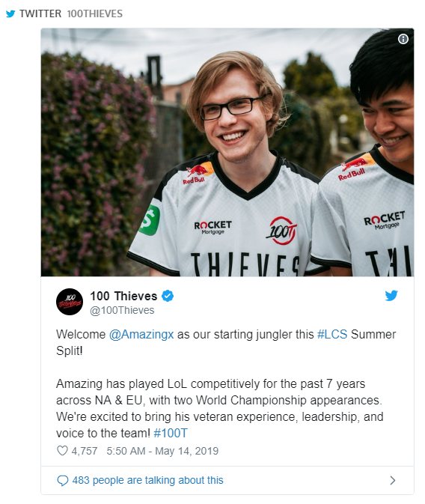Click the 100THIEVES header label
The image size is (425, 504).
(95, 13)
